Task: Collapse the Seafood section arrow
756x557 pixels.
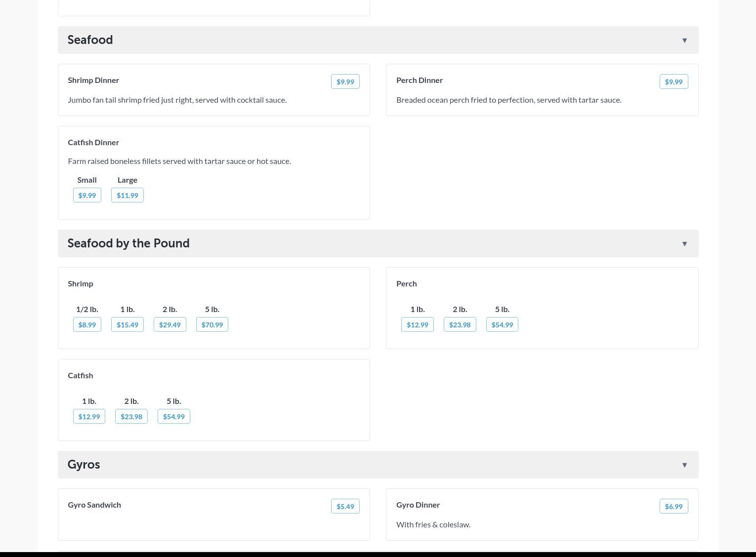Action: tap(684, 40)
